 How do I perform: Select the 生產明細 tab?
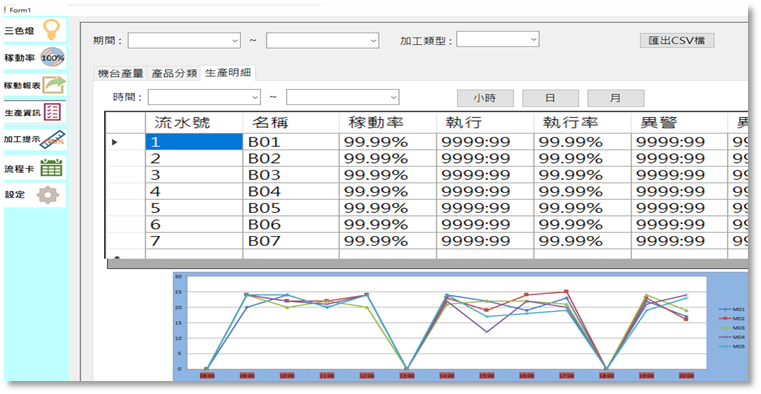pos(228,73)
